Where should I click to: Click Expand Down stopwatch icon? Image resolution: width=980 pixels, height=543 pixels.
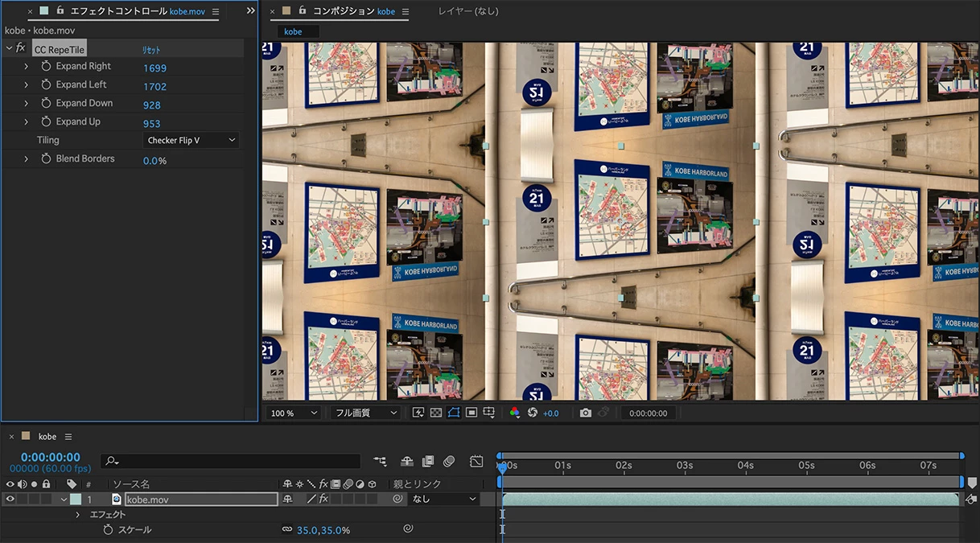click(x=46, y=103)
